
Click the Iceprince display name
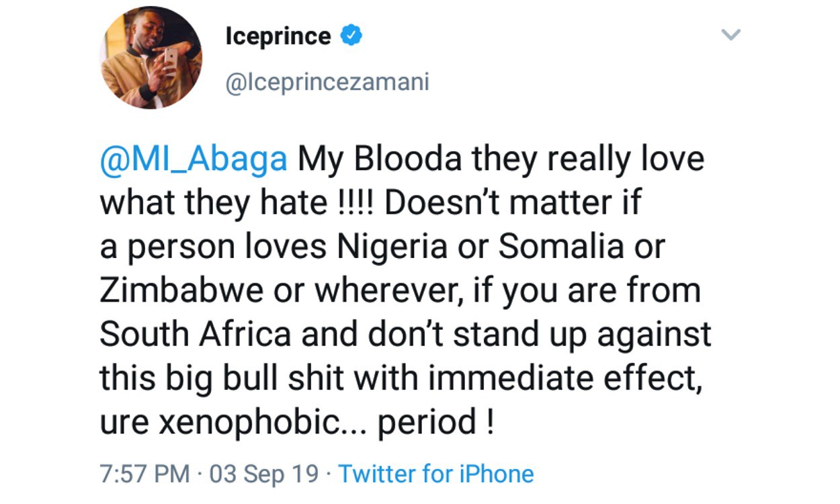[279, 37]
